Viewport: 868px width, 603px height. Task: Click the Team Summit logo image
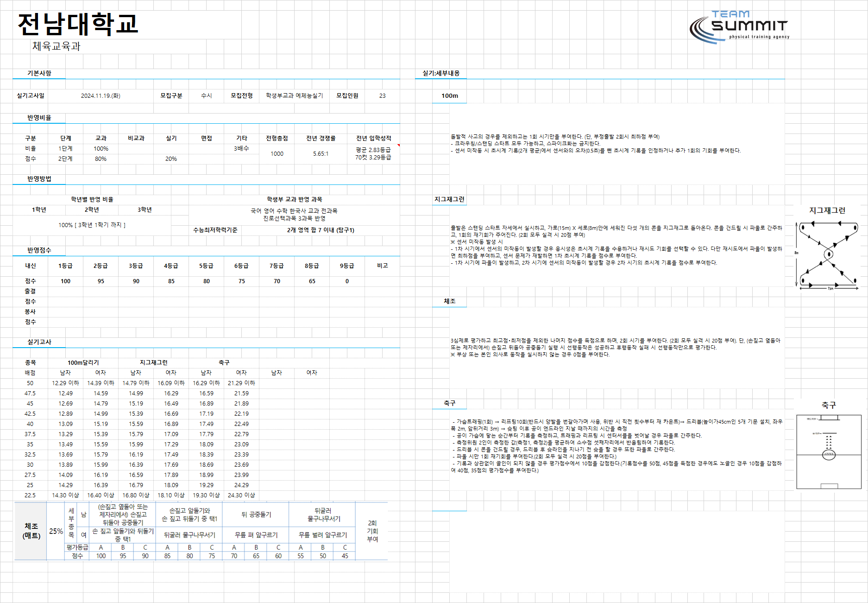click(739, 27)
